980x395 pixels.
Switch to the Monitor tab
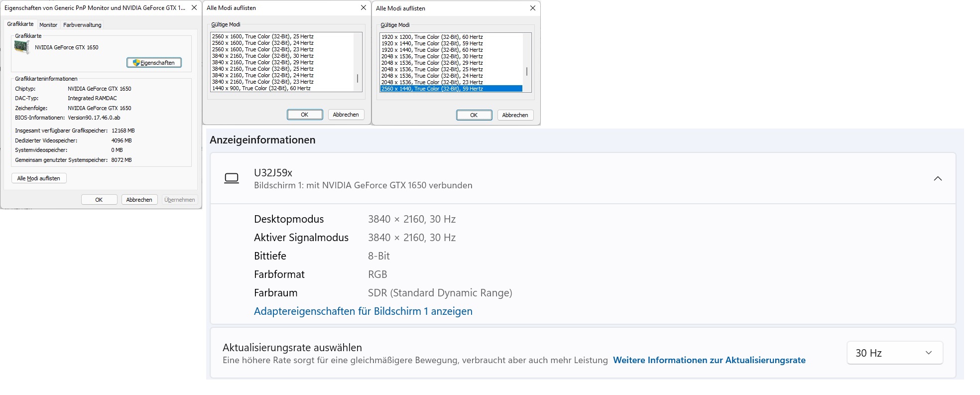48,25
